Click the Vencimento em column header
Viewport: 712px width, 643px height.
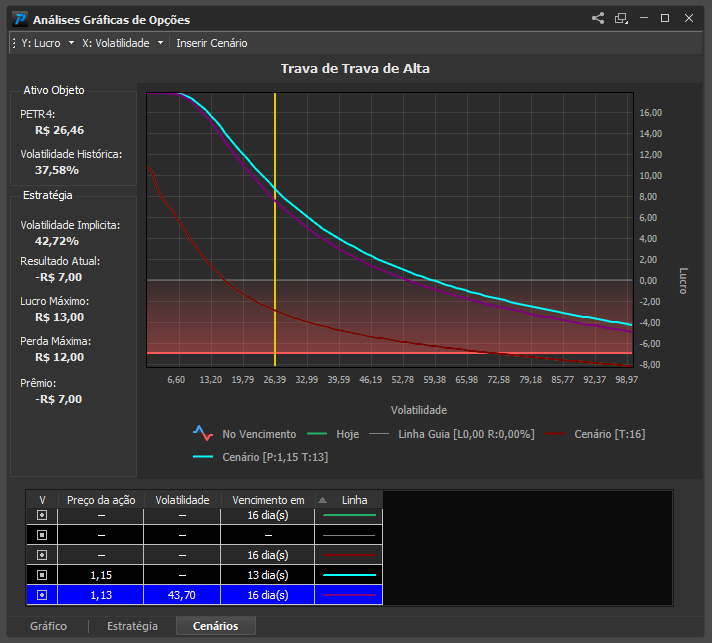coord(268,500)
